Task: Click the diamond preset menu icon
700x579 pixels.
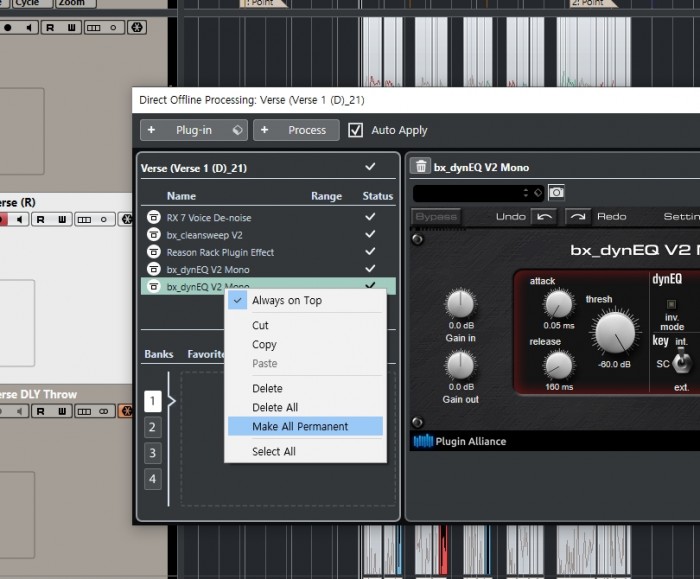Action: [x=538, y=193]
